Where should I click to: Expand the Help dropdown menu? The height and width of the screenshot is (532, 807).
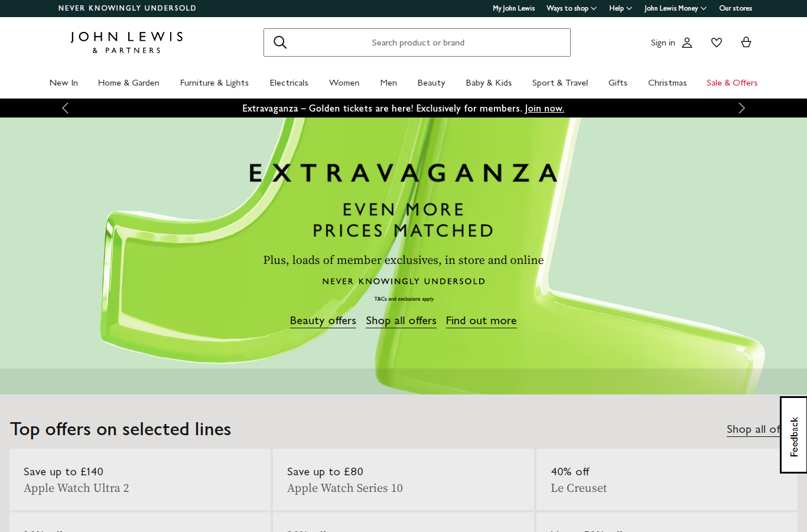620,8
